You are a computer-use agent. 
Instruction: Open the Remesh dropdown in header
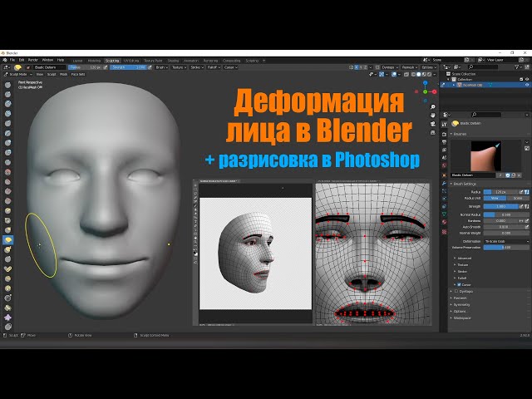(409, 67)
